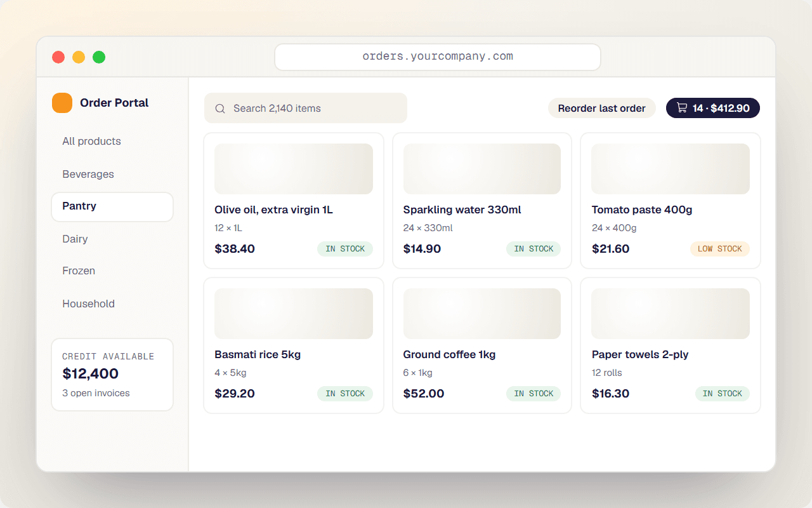This screenshot has height=508, width=812.
Task: Click the $14.90 price
Action: pos(422,249)
